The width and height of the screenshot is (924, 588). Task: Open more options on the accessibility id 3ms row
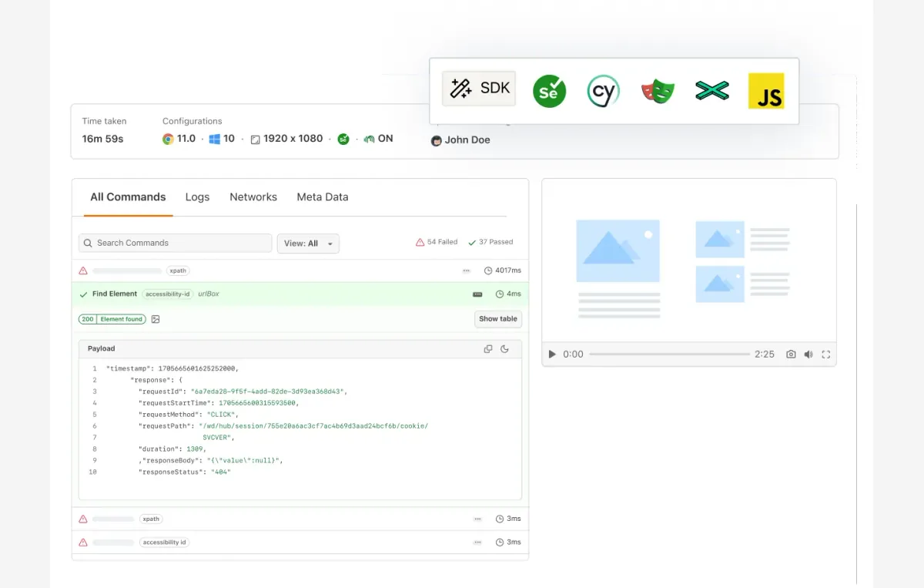(x=477, y=543)
